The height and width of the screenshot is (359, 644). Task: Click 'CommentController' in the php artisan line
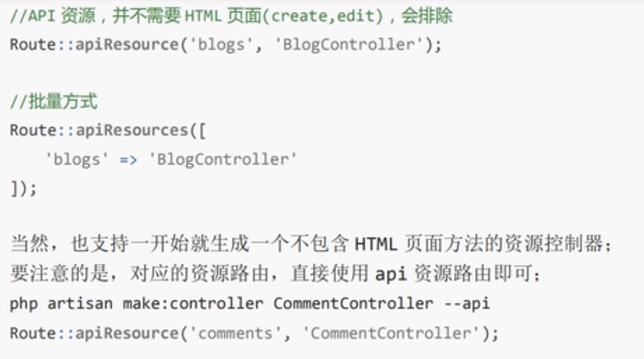(x=353, y=304)
